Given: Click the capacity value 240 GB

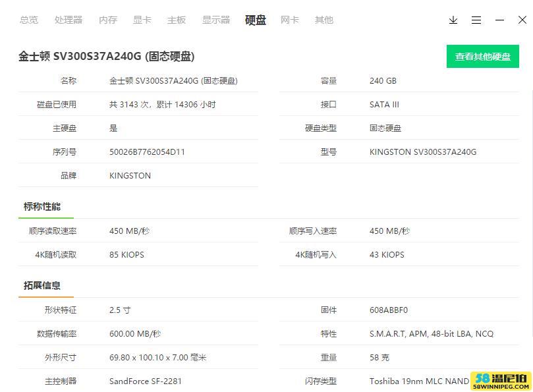Looking at the screenshot, I should (x=383, y=81).
